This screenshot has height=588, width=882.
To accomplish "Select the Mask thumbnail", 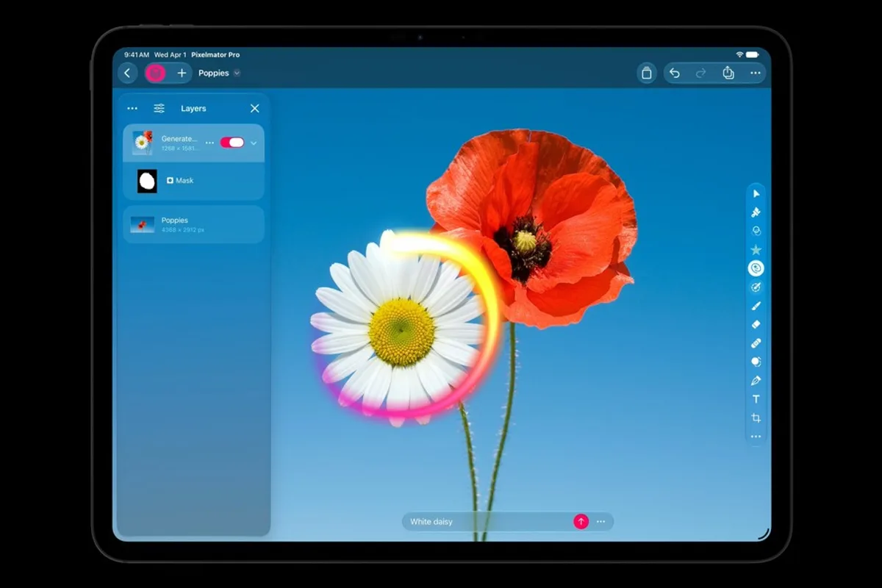I will tap(147, 181).
